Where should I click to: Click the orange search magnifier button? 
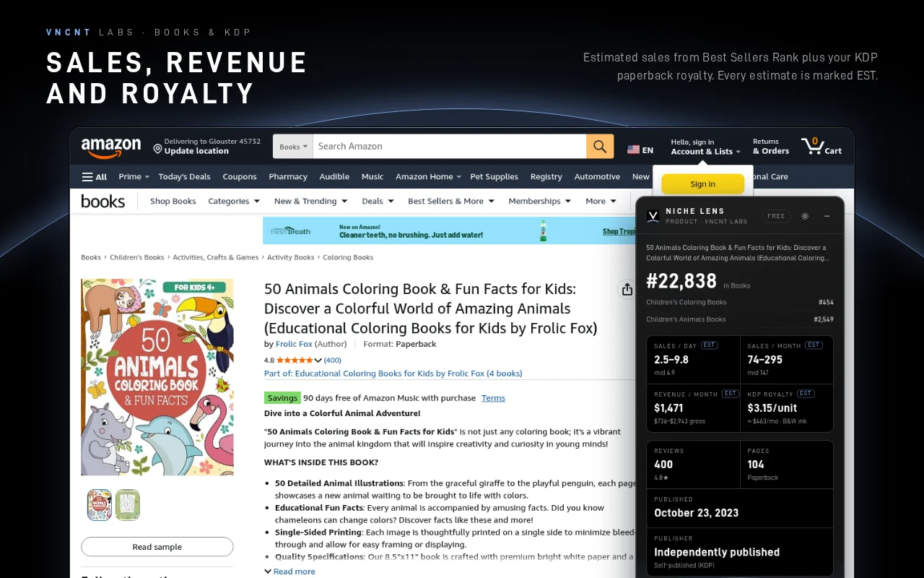tap(600, 146)
